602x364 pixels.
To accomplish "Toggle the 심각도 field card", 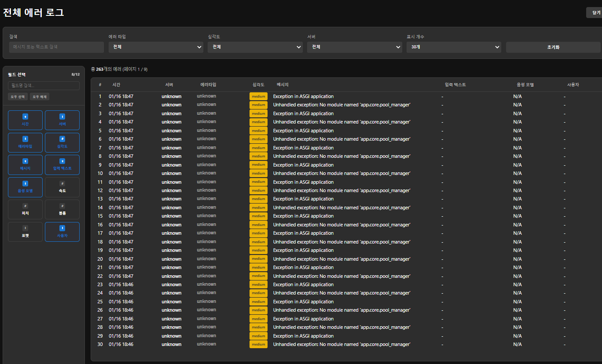I will click(62, 142).
